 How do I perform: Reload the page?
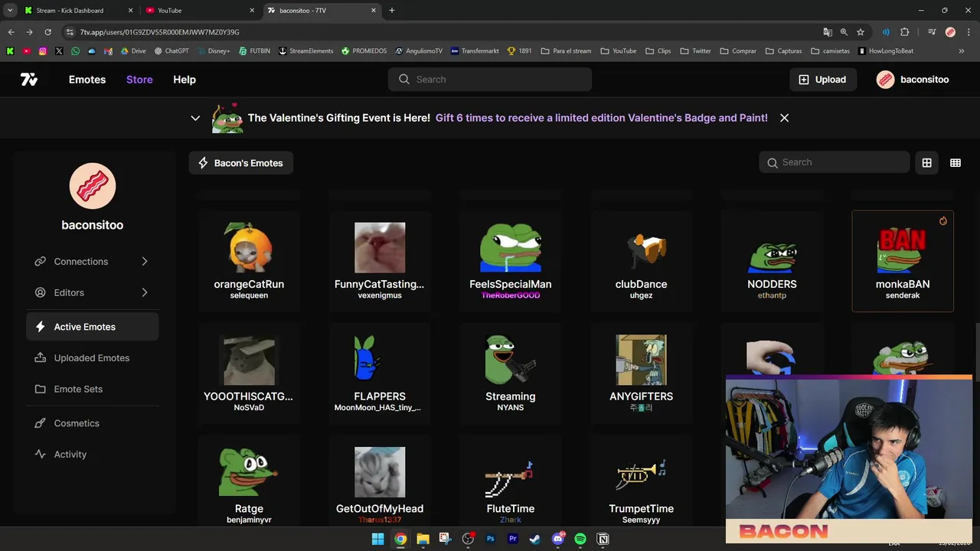47,32
